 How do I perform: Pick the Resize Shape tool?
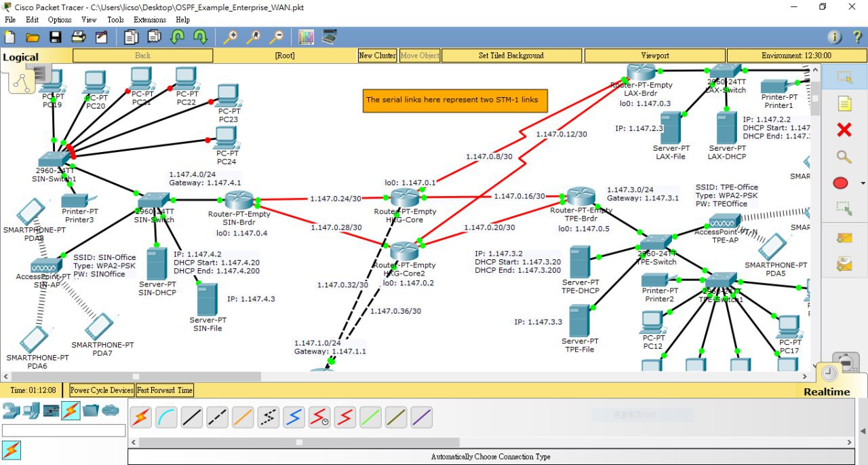pyautogui.click(x=844, y=209)
